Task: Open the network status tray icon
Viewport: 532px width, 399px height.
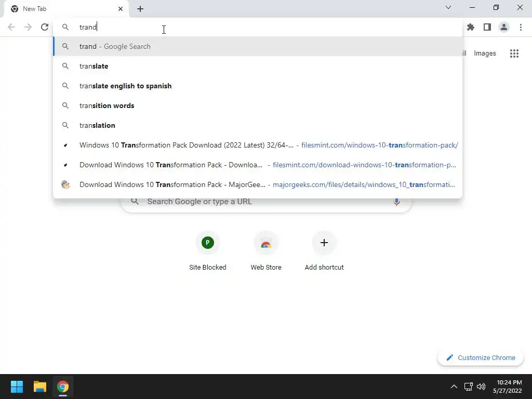Action: [469, 387]
